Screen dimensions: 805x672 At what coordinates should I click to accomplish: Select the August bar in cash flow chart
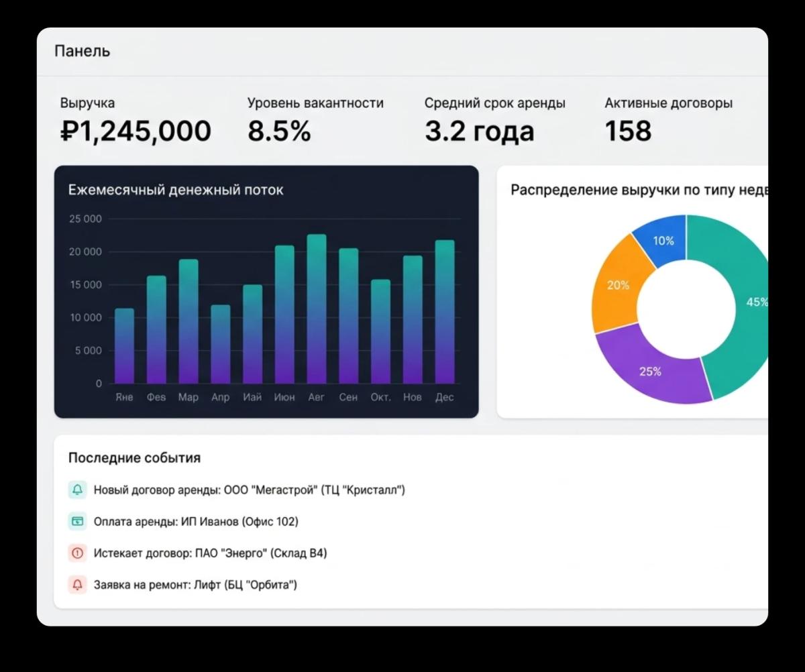click(317, 309)
